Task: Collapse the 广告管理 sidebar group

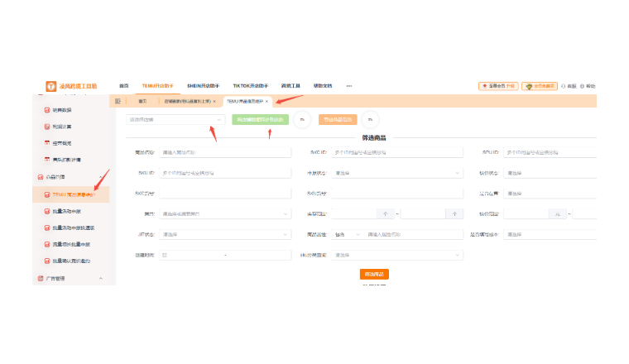Action: pyautogui.click(x=101, y=278)
